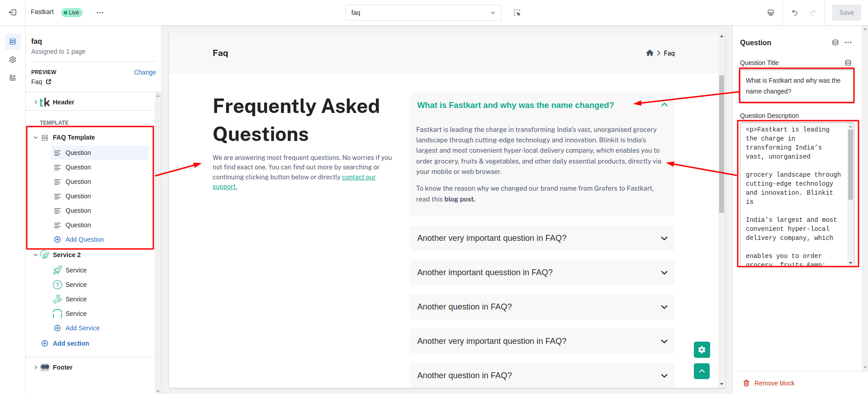The image size is (868, 394).
Task: Open the three-dot menu next to Fastkart Live
Action: click(100, 13)
